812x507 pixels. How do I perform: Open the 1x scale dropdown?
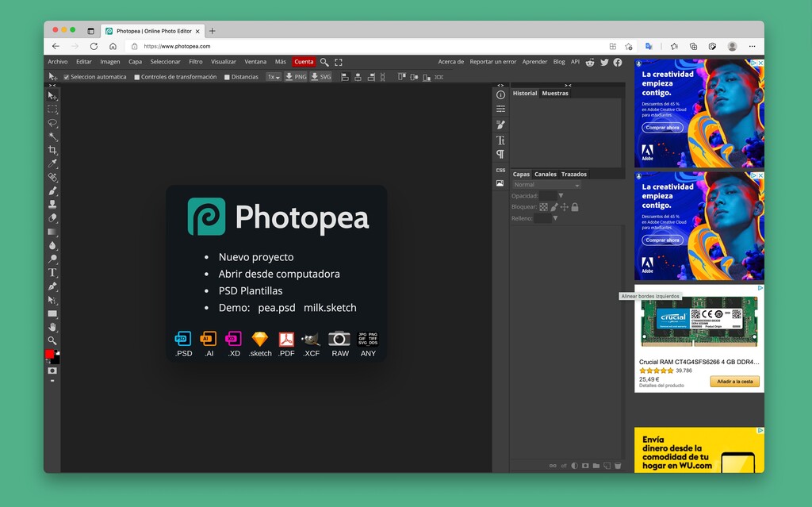(x=274, y=77)
